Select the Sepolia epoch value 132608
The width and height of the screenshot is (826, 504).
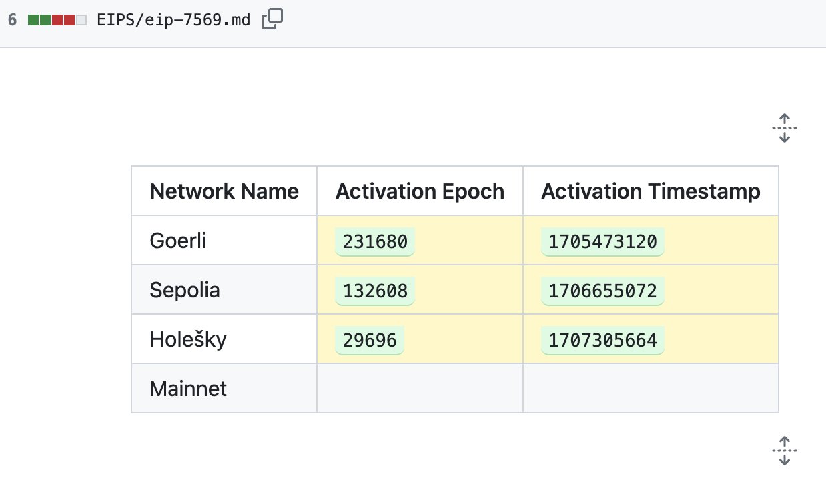[375, 291]
